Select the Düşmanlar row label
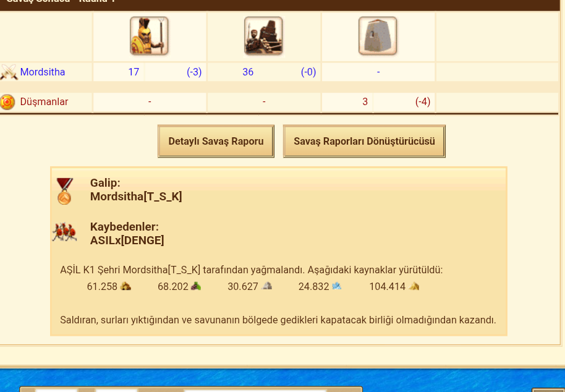This screenshot has width=565, height=392. coord(44,102)
